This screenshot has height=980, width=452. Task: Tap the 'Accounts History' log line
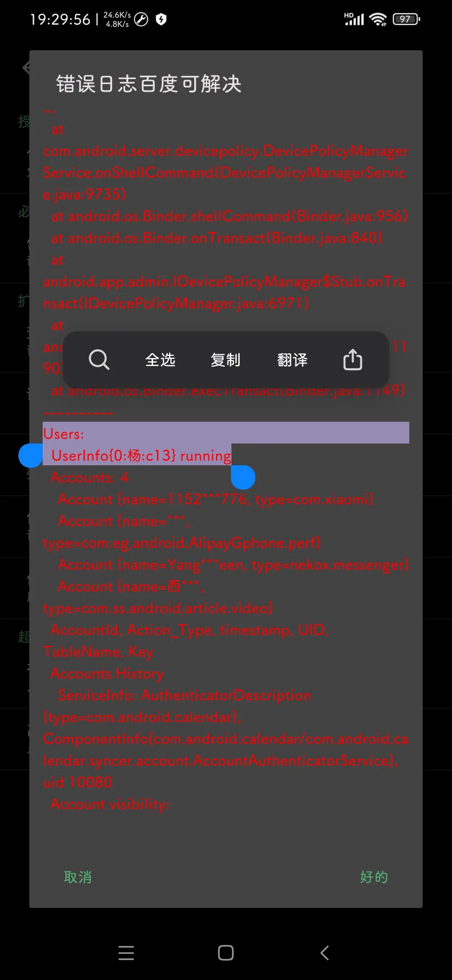coord(107,673)
